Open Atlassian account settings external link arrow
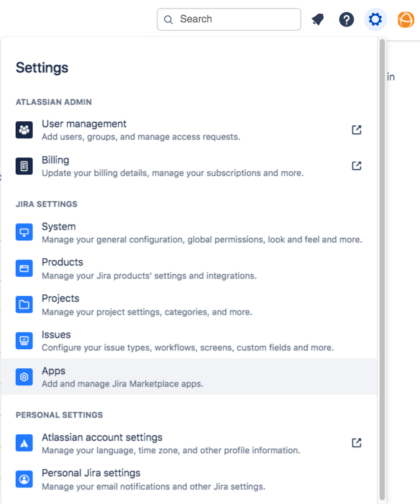Image resolution: width=420 pixels, height=504 pixels. (x=356, y=443)
